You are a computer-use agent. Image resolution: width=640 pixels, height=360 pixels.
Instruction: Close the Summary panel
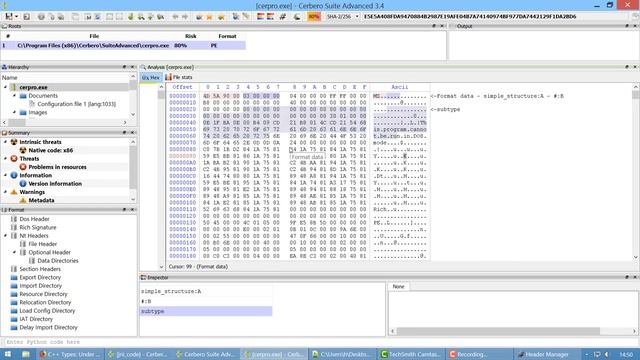(132, 133)
